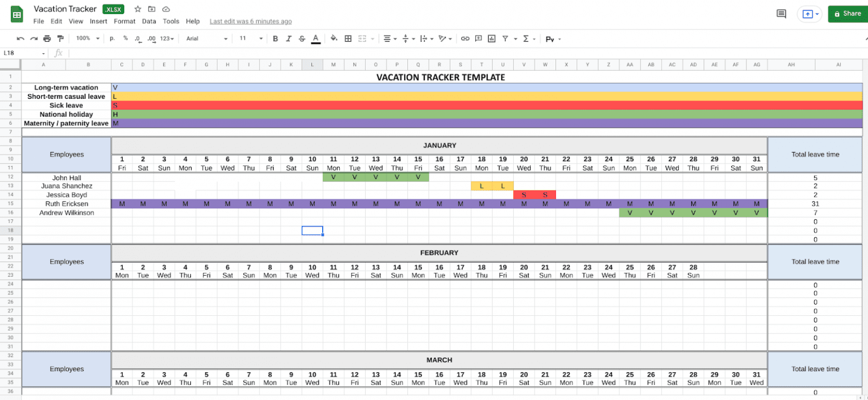Screen dimensions: 868x400
Task: Print the spreadsheet with the printer icon
Action: pos(47,38)
